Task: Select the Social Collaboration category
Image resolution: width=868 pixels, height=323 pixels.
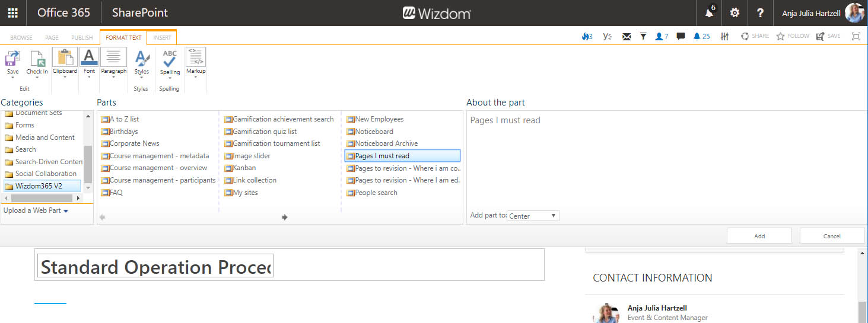Action: click(41, 174)
